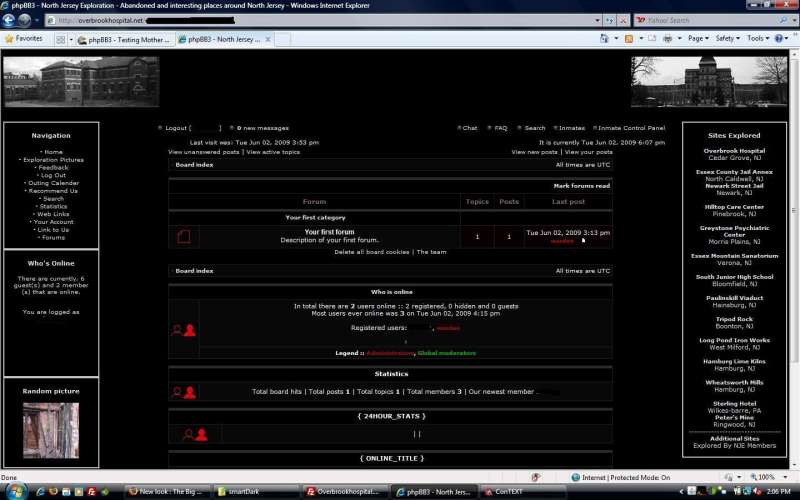800x500 pixels.
Task: Click the Inmate Control Panel link
Action: tap(630, 128)
